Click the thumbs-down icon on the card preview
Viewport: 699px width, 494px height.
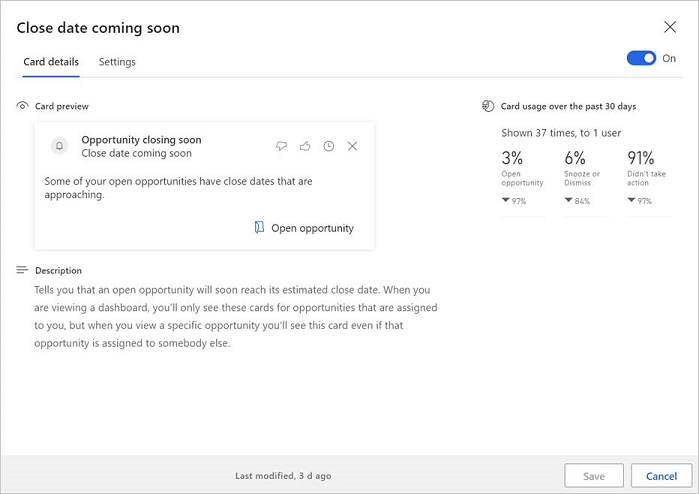click(x=281, y=146)
